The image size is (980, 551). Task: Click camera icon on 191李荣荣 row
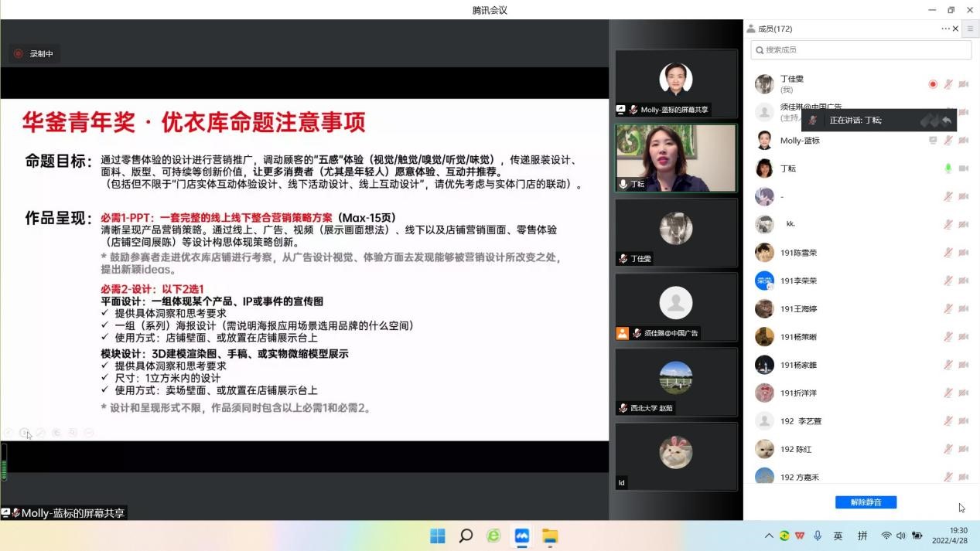[x=963, y=281]
